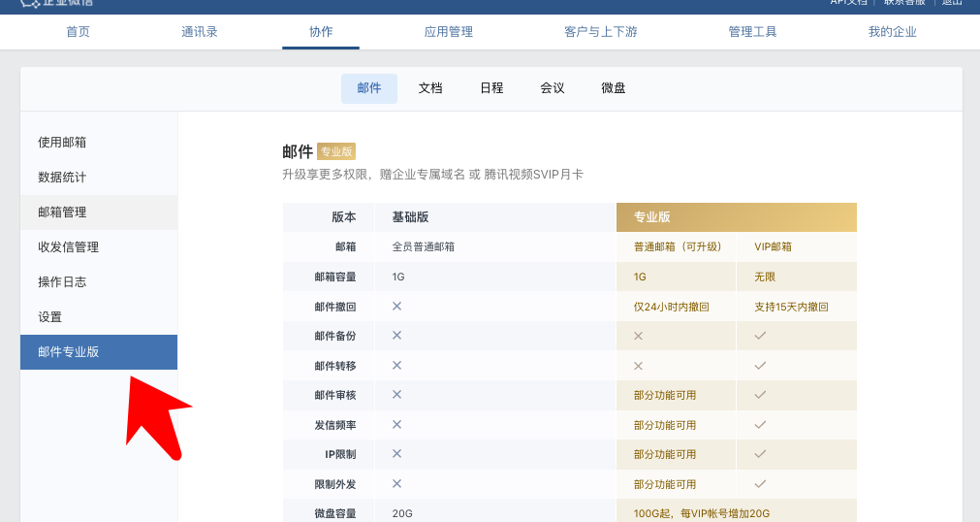
Task: Open the 微盘 sub-tab
Action: pyautogui.click(x=614, y=88)
